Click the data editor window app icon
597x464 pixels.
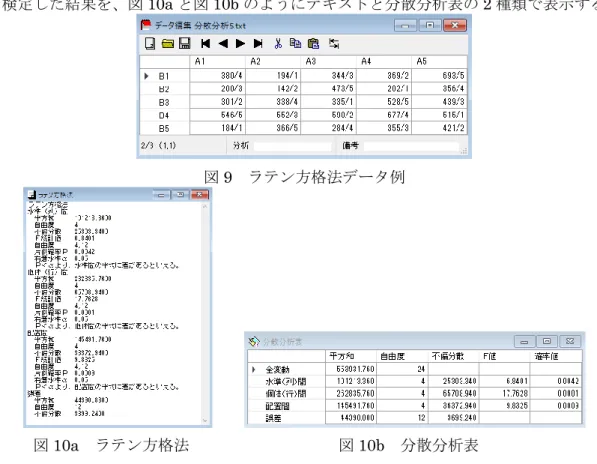146,25
